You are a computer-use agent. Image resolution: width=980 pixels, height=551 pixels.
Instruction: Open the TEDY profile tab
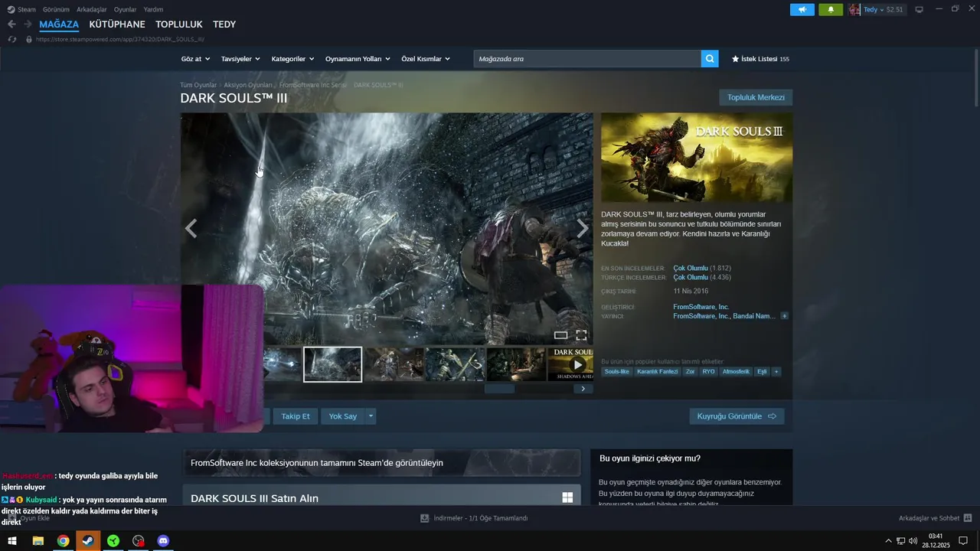[x=224, y=24]
